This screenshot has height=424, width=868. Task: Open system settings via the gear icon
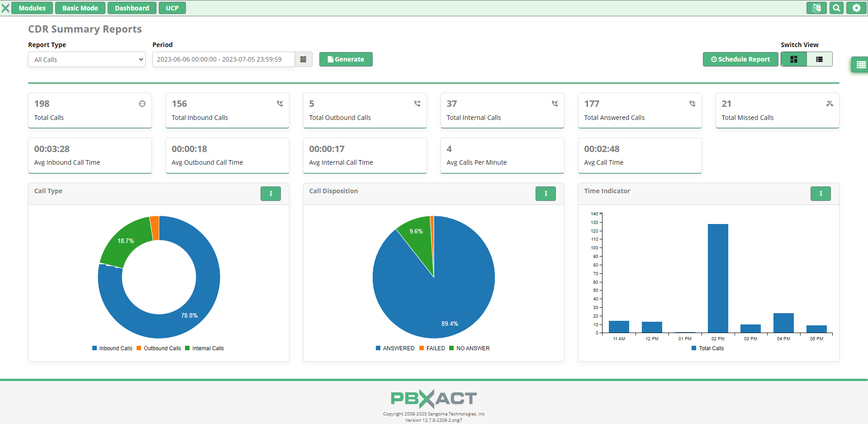[856, 8]
